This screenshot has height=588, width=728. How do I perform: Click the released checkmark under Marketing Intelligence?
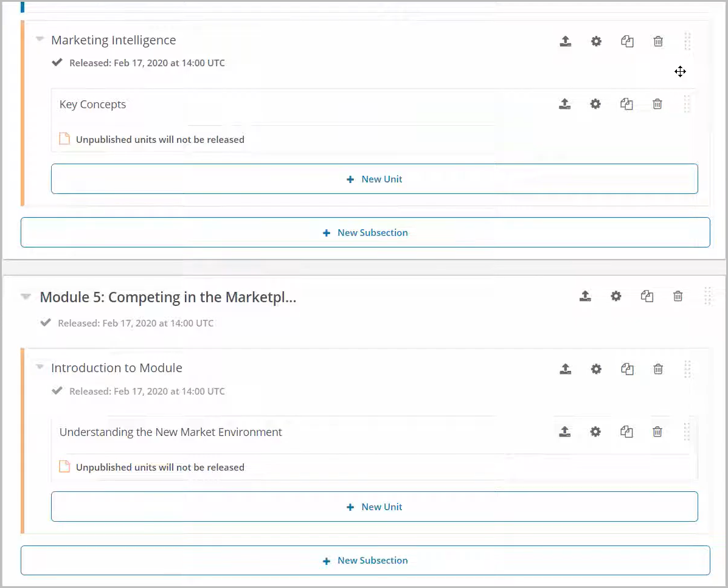pyautogui.click(x=57, y=63)
